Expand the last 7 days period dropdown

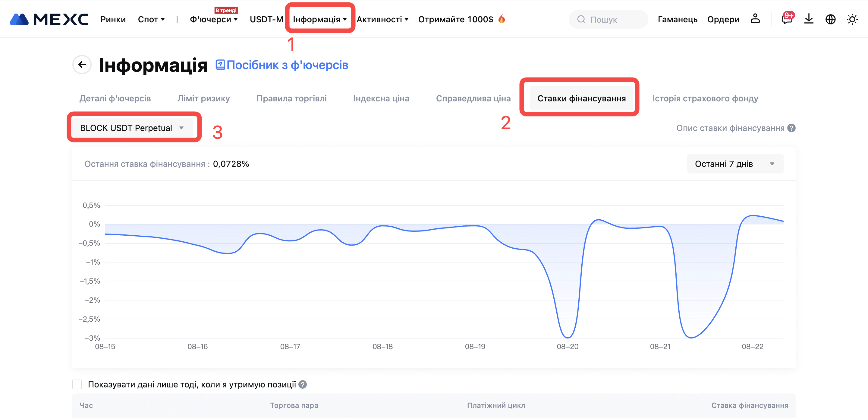click(734, 164)
